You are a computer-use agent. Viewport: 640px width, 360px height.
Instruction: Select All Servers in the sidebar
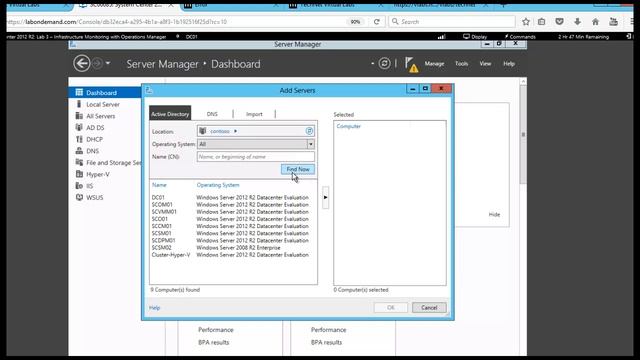[100, 116]
